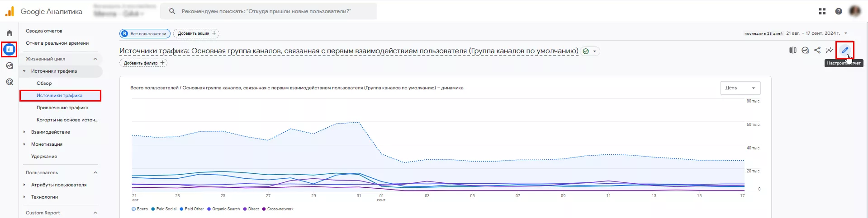Collapse the Жизненный цикл section
Screen dimensions: 868x218
point(95,59)
